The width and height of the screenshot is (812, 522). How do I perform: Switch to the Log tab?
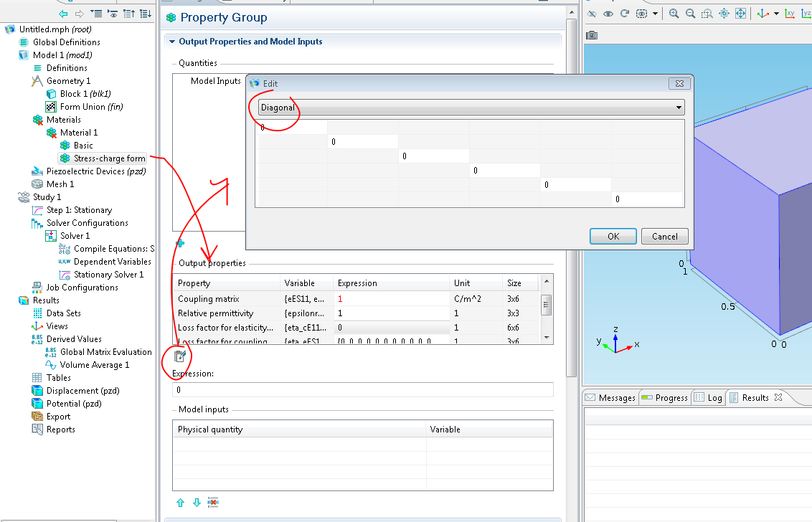708,398
